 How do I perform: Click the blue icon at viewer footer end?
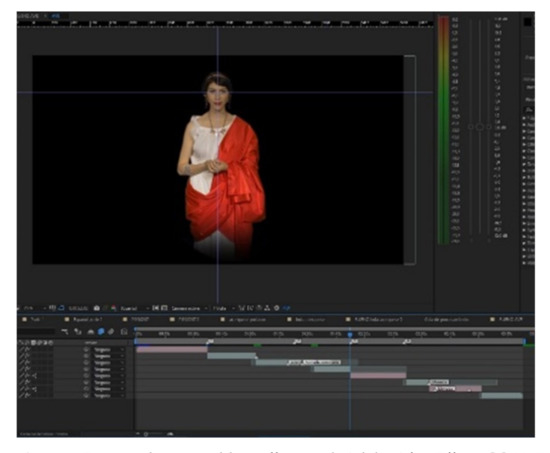287,308
